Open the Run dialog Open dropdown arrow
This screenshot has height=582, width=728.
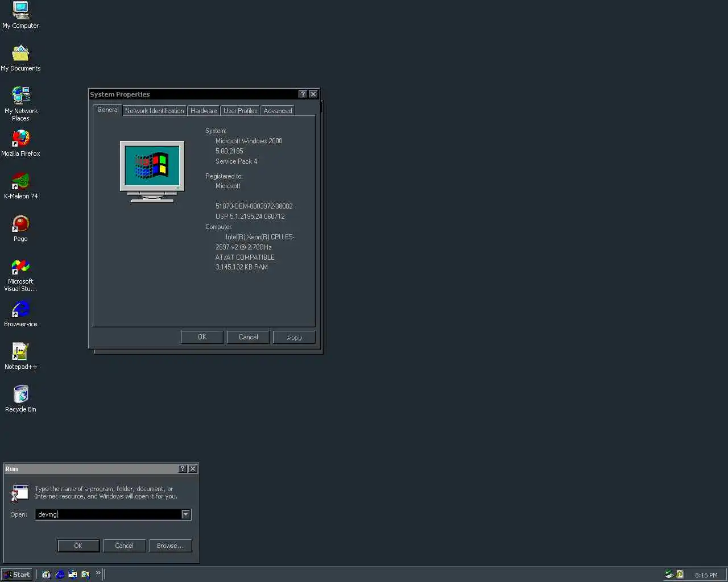tap(185, 514)
